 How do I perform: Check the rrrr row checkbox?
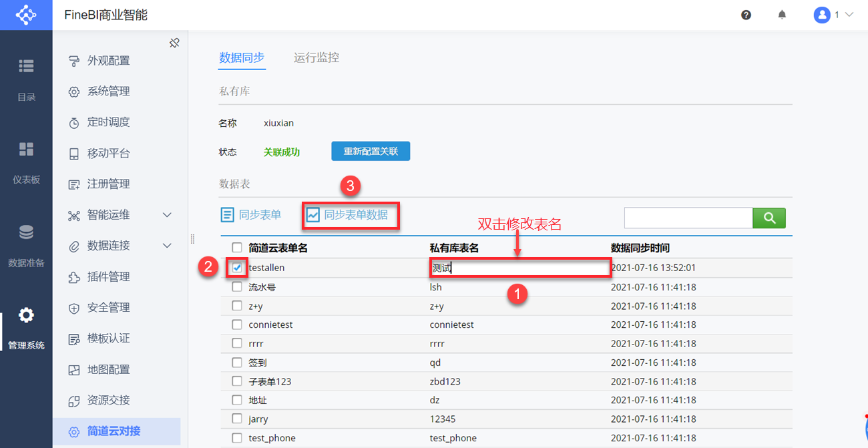tap(237, 343)
